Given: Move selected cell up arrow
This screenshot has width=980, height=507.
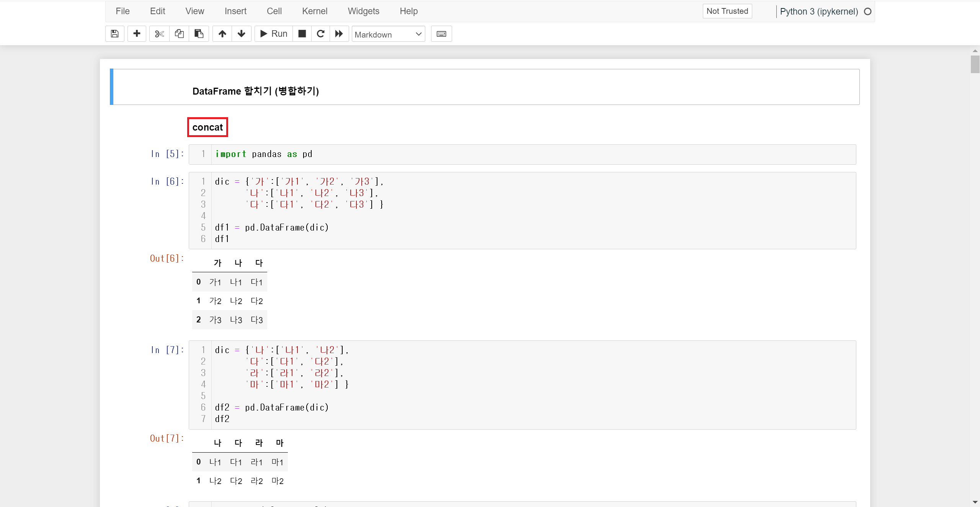Looking at the screenshot, I should [x=222, y=34].
